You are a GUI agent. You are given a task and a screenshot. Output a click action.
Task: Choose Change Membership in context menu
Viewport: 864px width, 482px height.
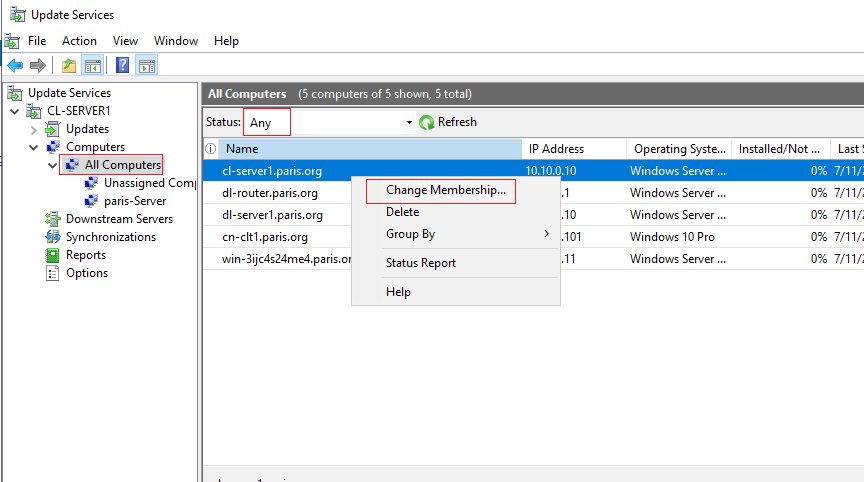[446, 190]
